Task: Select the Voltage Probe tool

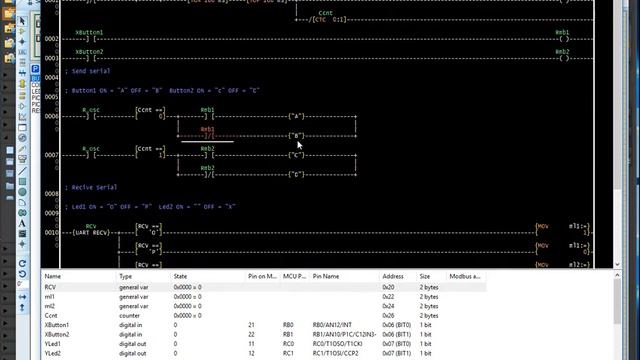Action: [x=22, y=149]
